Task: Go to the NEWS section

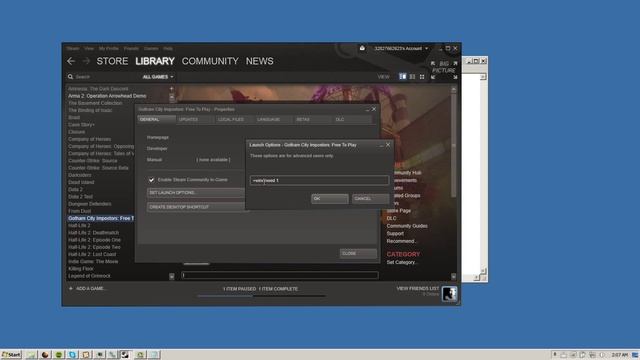Action: pos(260,61)
